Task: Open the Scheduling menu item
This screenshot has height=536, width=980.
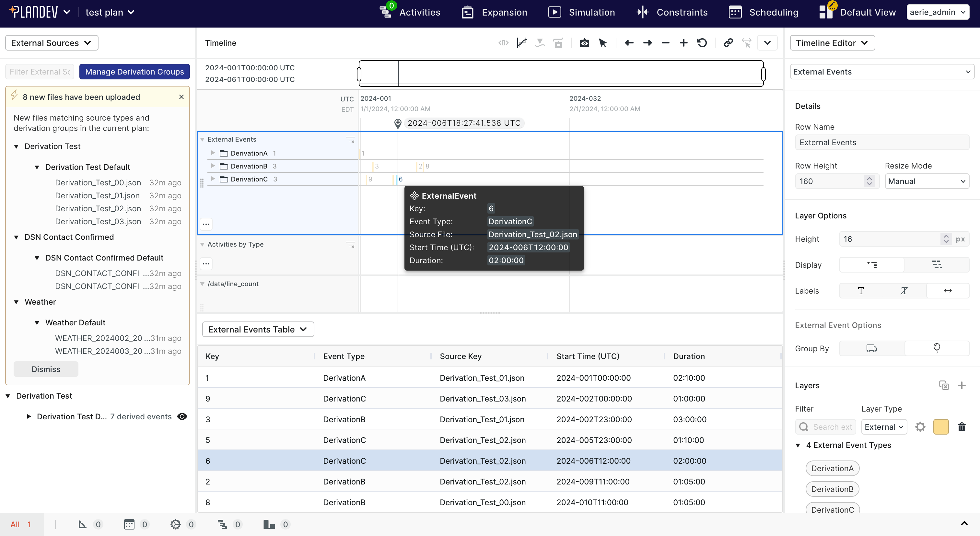Action: pos(774,12)
